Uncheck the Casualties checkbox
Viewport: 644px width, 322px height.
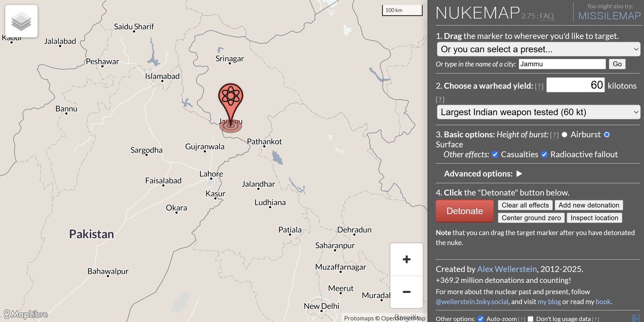495,155
